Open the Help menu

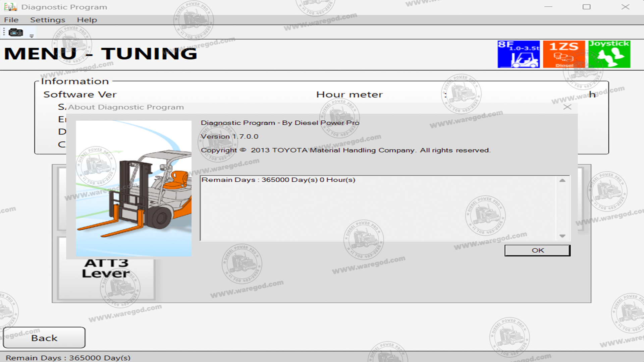pyautogui.click(x=87, y=20)
